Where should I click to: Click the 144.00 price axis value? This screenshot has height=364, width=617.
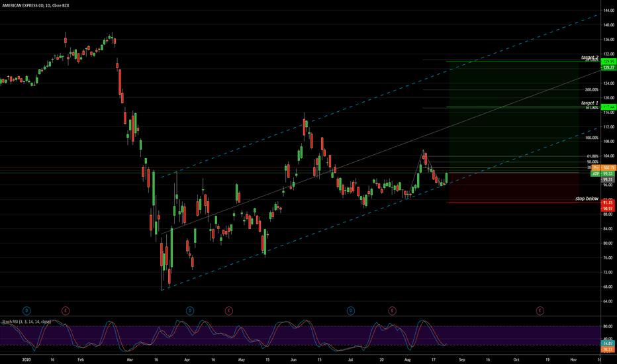[x=608, y=11]
